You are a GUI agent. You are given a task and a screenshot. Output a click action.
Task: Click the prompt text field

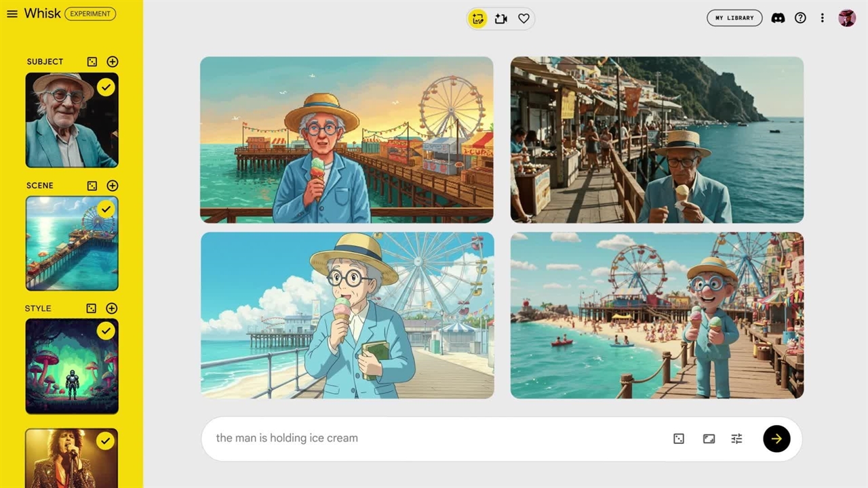pyautogui.click(x=434, y=439)
